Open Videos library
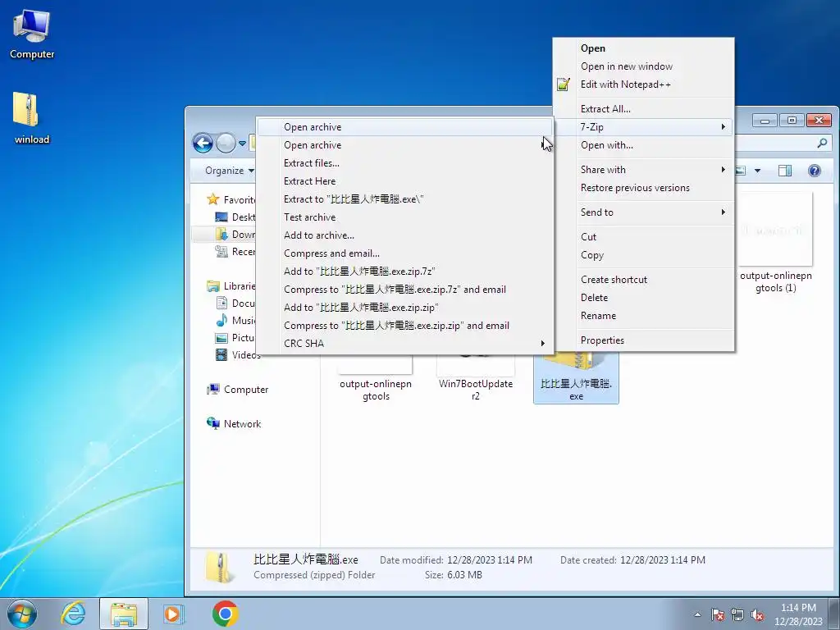 pos(238,354)
